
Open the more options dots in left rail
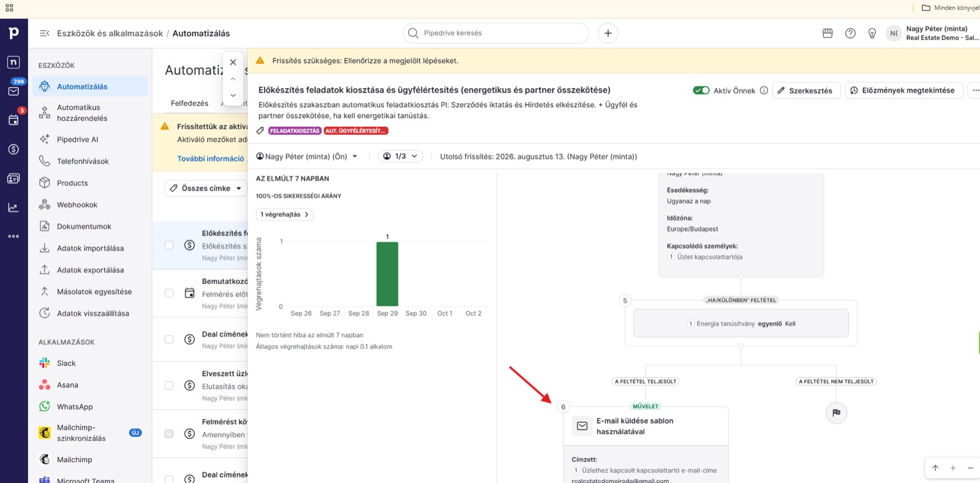(13, 236)
